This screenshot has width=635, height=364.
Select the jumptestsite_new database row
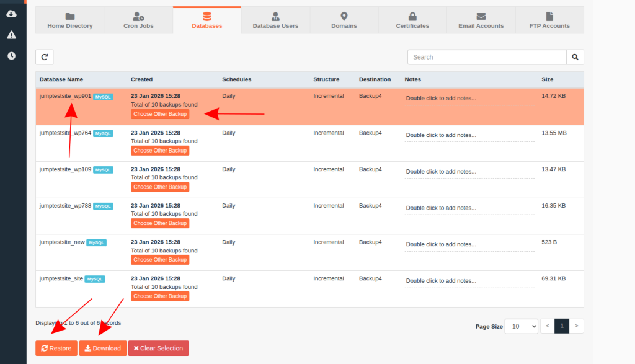(62, 242)
